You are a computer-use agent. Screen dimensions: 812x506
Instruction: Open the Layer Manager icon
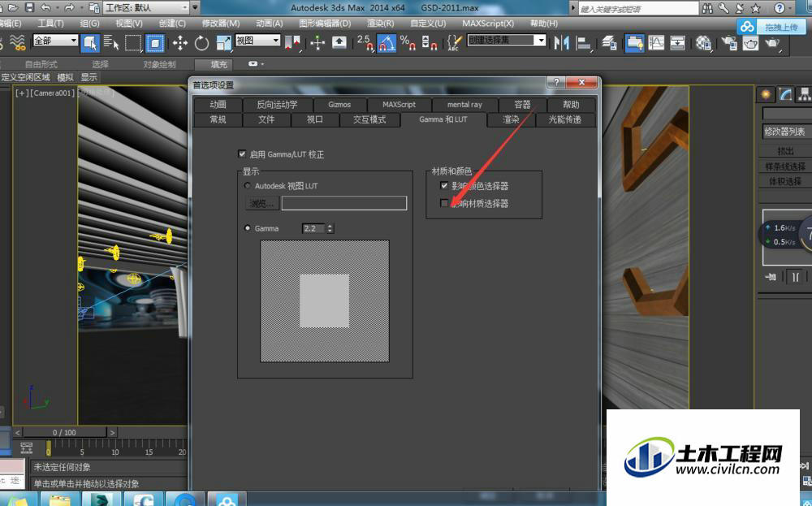[x=609, y=43]
